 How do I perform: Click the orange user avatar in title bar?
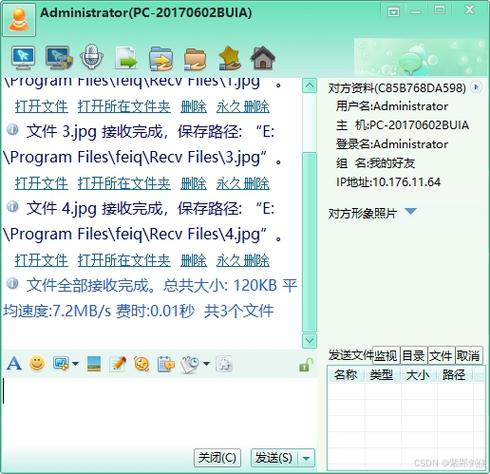[x=19, y=19]
